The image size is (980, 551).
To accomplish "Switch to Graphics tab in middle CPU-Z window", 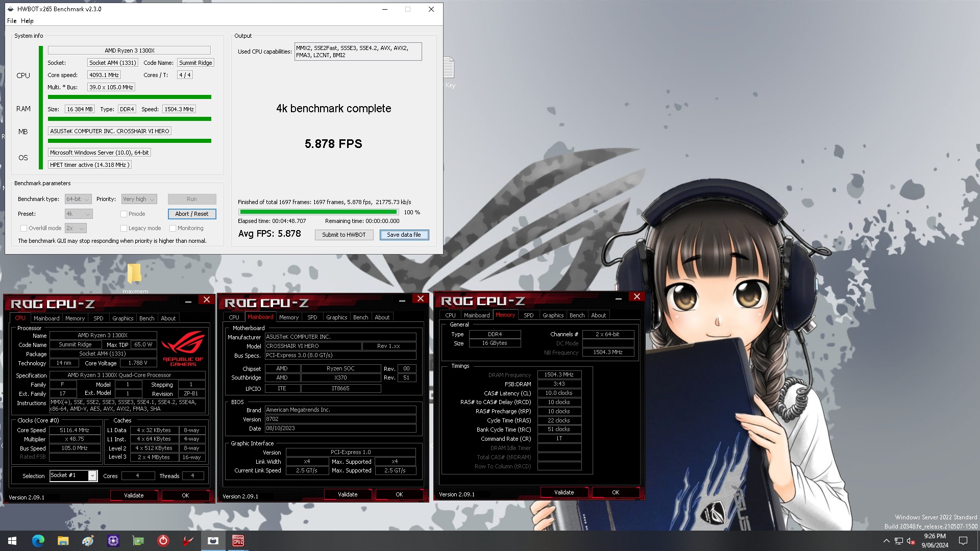I will (x=337, y=317).
